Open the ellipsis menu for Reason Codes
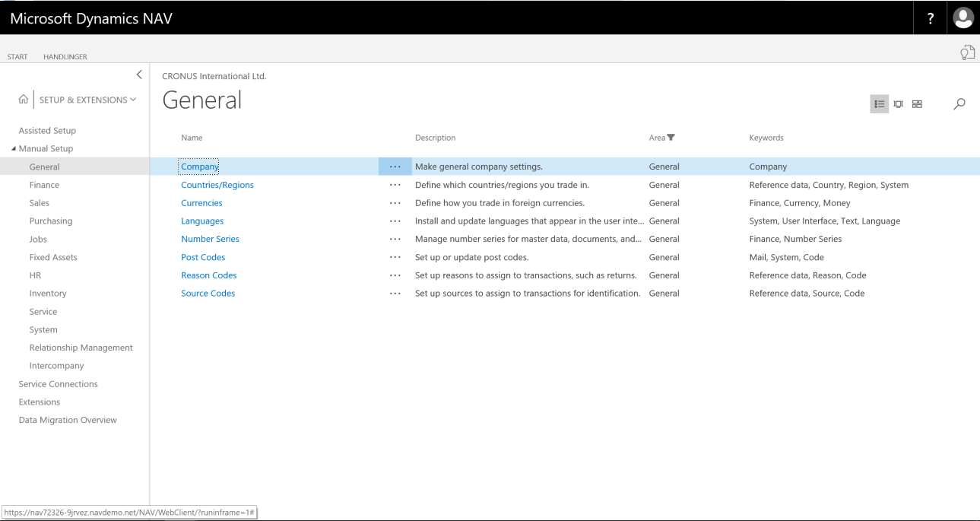The width and height of the screenshot is (980, 521). point(395,275)
